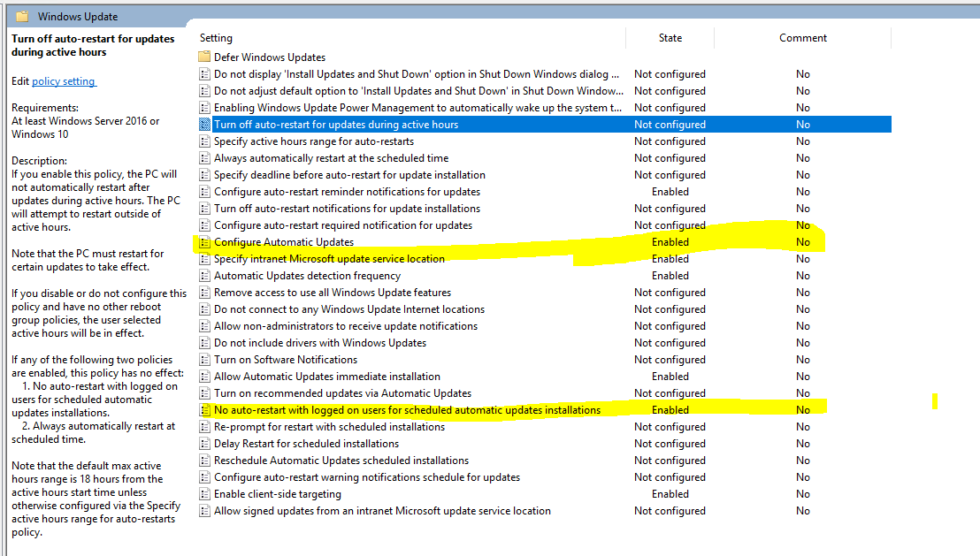Image resolution: width=980 pixels, height=556 pixels.
Task: Click icon beside Turn on Software Notifications
Action: point(205,360)
